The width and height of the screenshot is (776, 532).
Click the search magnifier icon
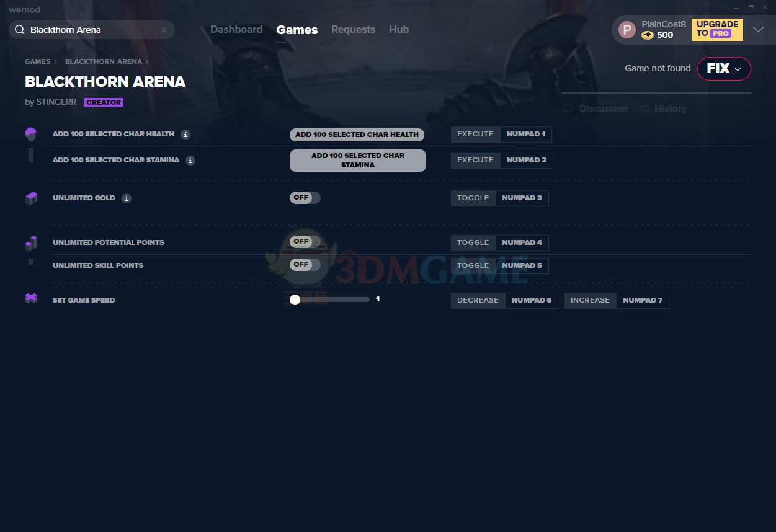coord(19,30)
